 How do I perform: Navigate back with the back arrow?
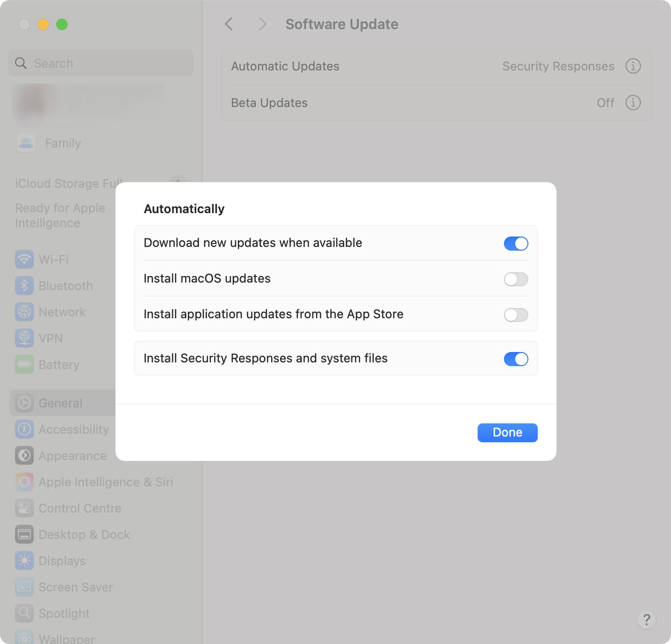pos(228,24)
